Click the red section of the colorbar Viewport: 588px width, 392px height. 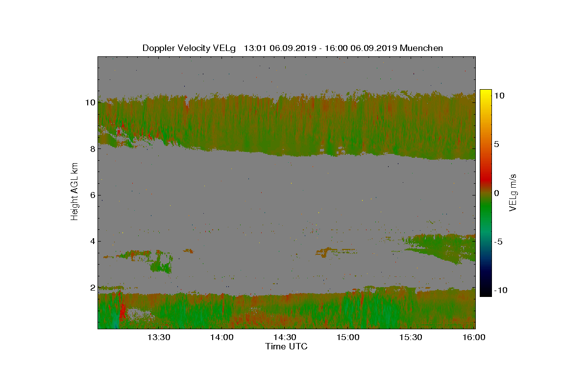pos(485,179)
